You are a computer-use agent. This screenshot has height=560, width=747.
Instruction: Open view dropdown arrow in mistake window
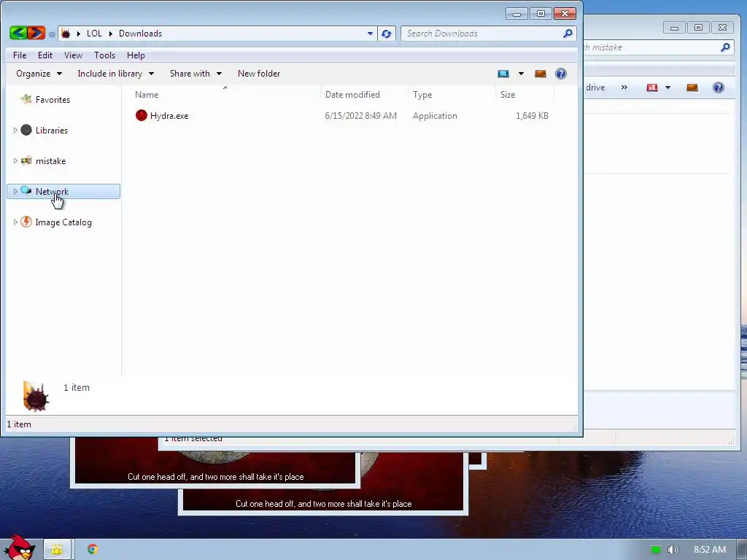(x=667, y=87)
